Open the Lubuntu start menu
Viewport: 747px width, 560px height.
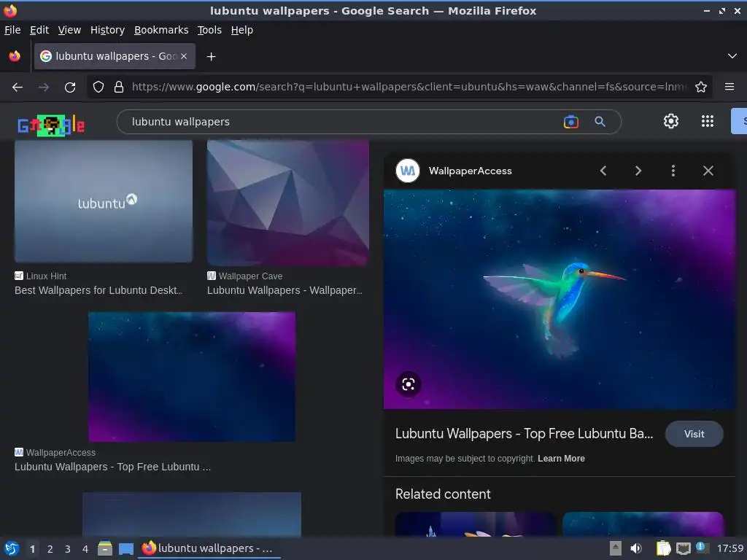click(x=12, y=549)
